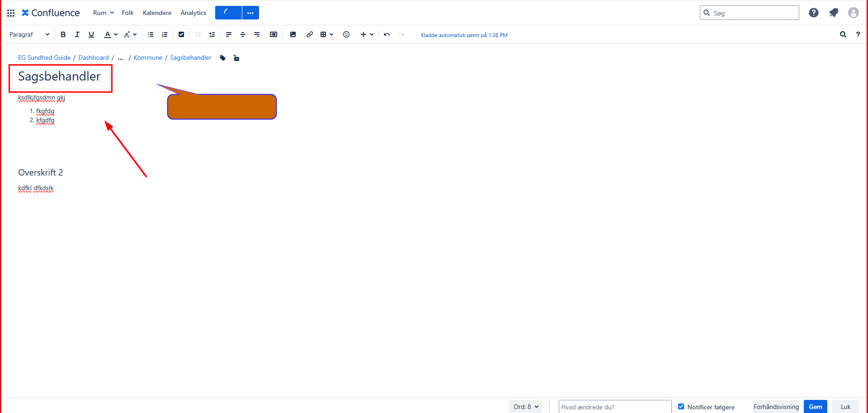Screen dimensions: 868x413
Task: Open the Rum menu
Action: pyautogui.click(x=103, y=13)
